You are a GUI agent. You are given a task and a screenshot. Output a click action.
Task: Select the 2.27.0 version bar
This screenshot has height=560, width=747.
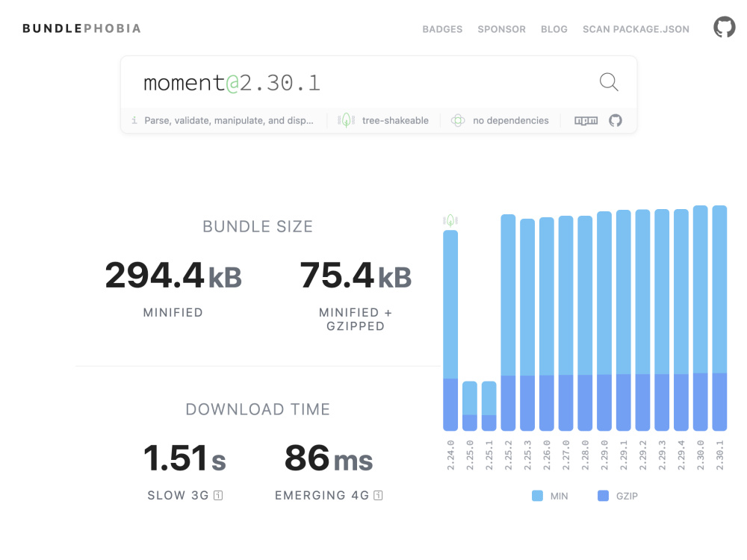[x=566, y=323]
